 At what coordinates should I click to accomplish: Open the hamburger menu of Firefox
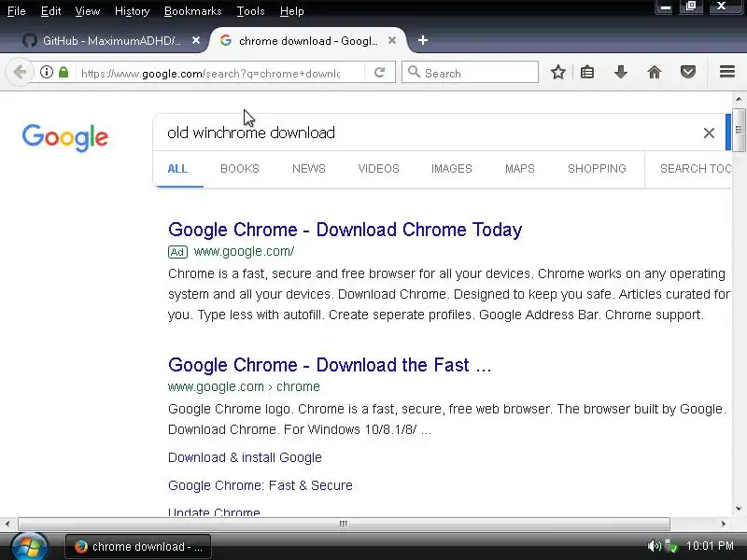click(727, 72)
